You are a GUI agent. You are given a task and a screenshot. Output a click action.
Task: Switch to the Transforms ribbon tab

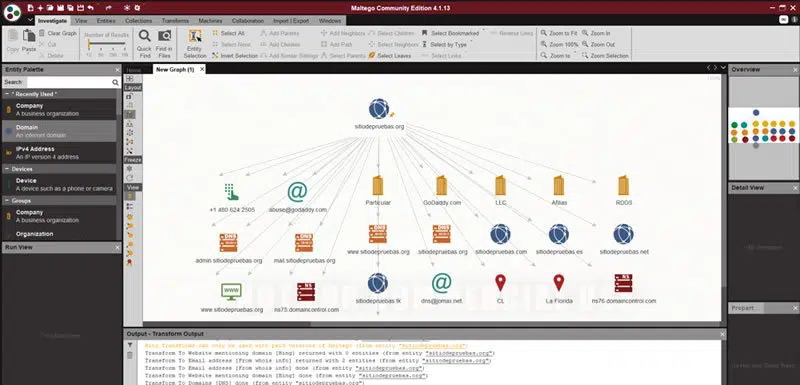(175, 21)
